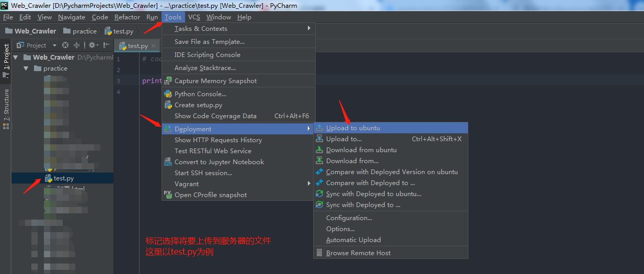Open the Run menu
Screen dimensions: 644x274
tap(152, 17)
